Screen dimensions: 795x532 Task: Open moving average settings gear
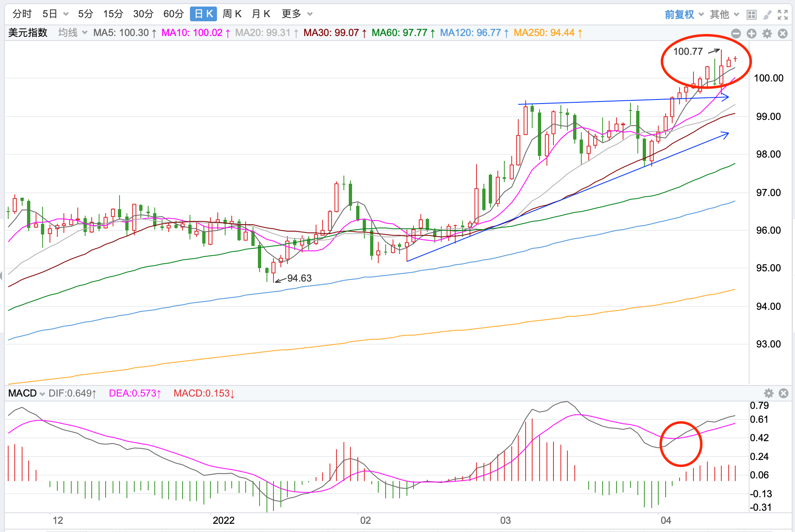click(x=767, y=34)
